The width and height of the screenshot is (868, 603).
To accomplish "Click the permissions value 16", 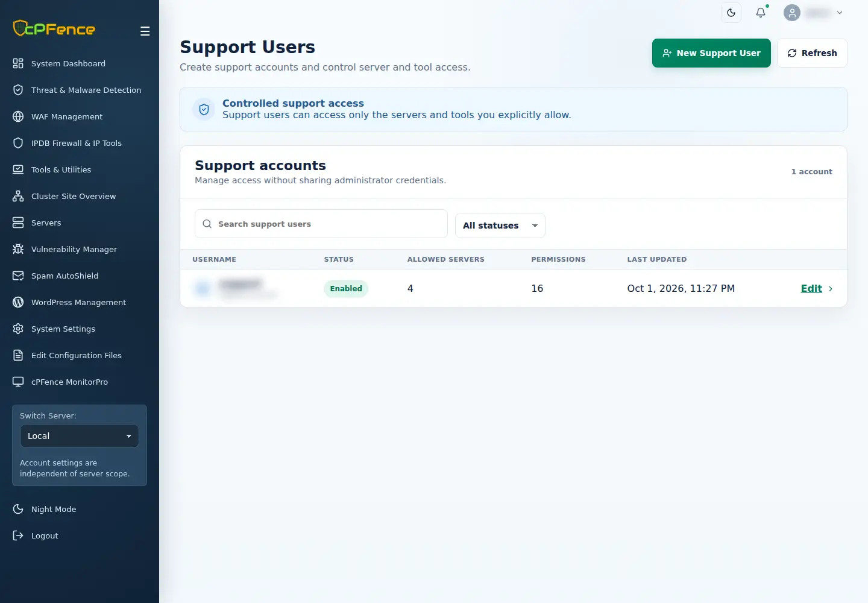I will [x=537, y=288].
